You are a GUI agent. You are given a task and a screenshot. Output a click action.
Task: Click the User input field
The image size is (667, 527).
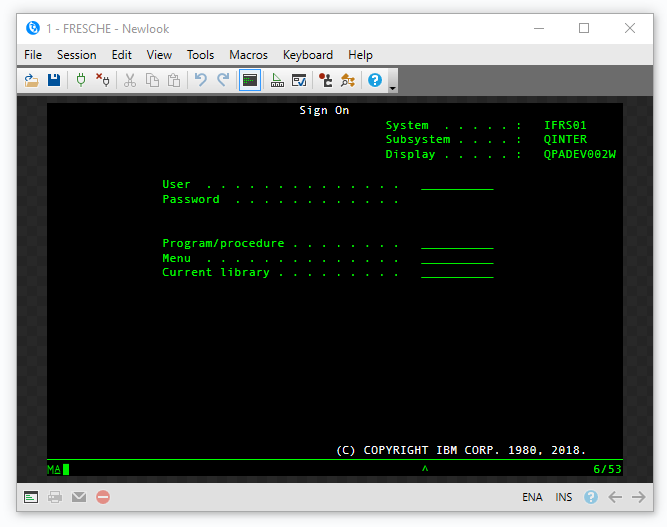[x=457, y=185]
